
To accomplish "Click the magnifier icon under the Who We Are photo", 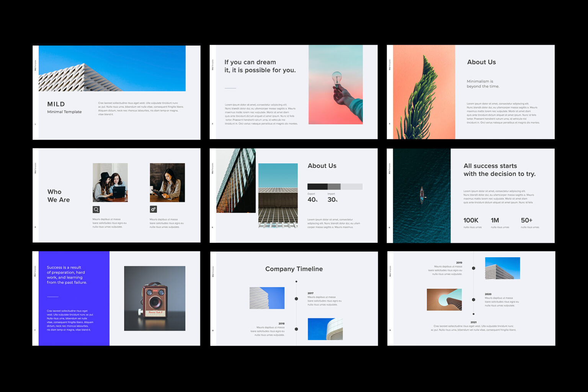I will 96,210.
